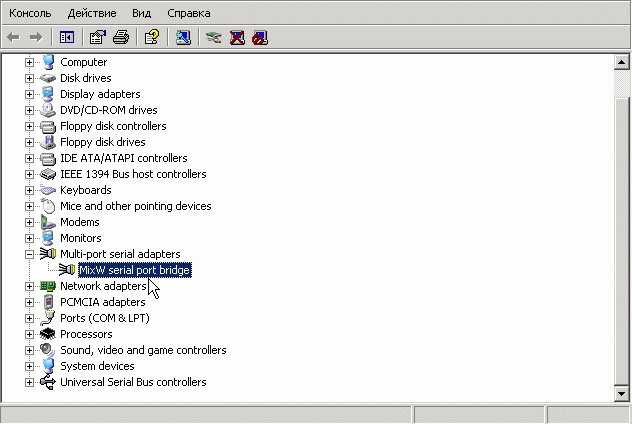Expand the Ports (COM & LPT) node
632x424 pixels.
click(29, 318)
